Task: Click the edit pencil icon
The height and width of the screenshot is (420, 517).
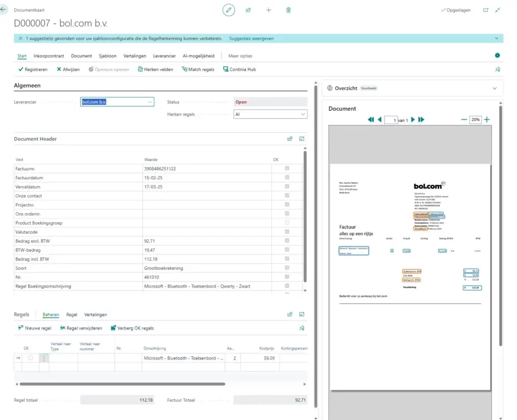Action: [229, 10]
